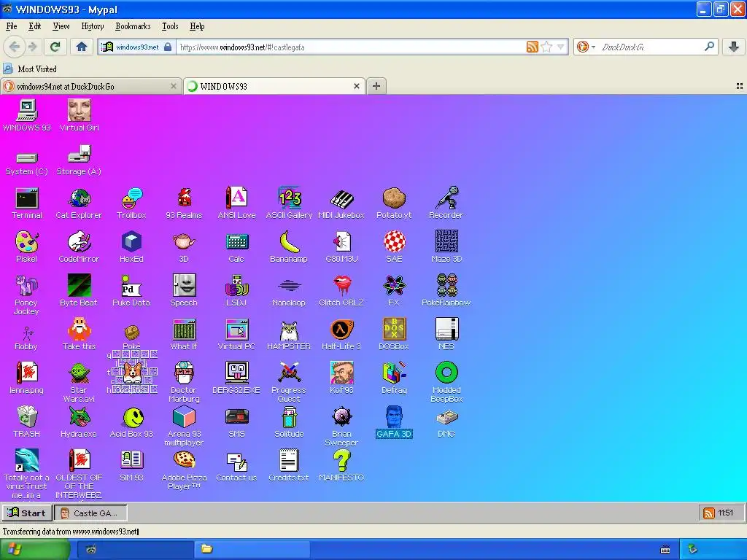This screenshot has height=560, width=747.
Task: Select Castle GA... taskbar button
Action: pos(90,513)
